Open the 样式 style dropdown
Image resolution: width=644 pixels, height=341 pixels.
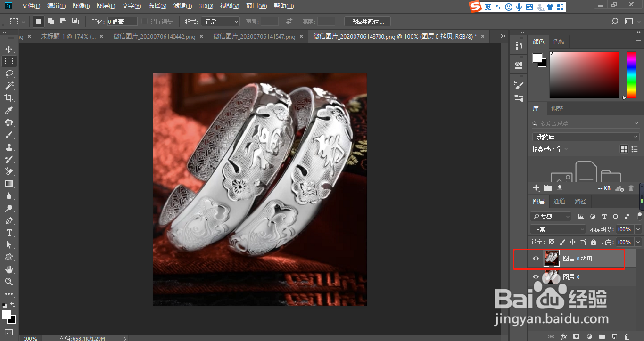(220, 22)
